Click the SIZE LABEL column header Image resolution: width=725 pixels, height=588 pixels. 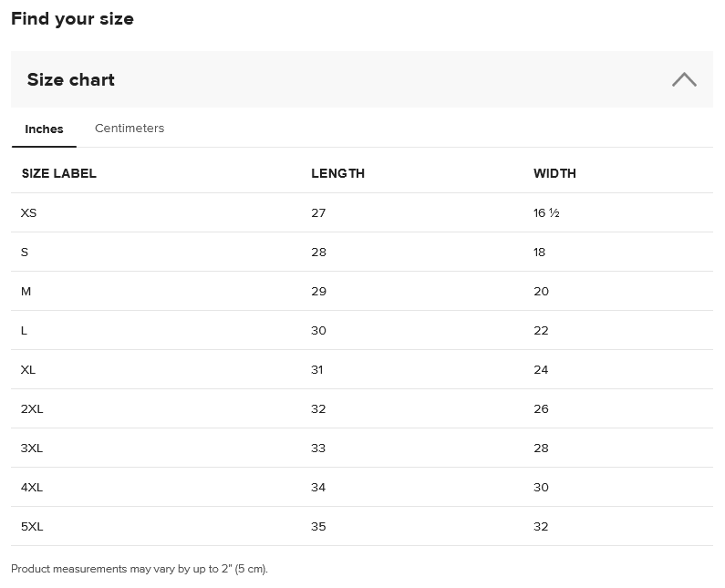pos(59,173)
